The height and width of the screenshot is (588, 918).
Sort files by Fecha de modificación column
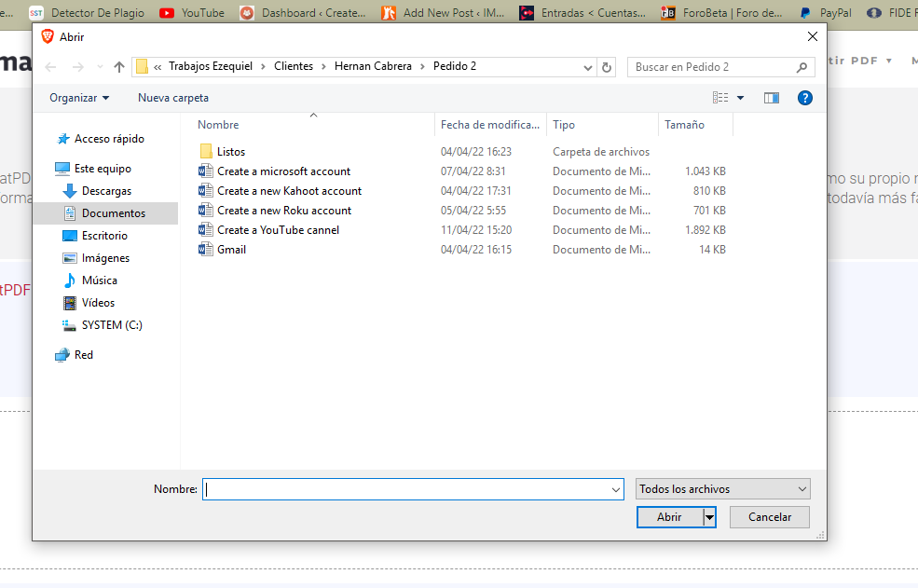point(489,125)
